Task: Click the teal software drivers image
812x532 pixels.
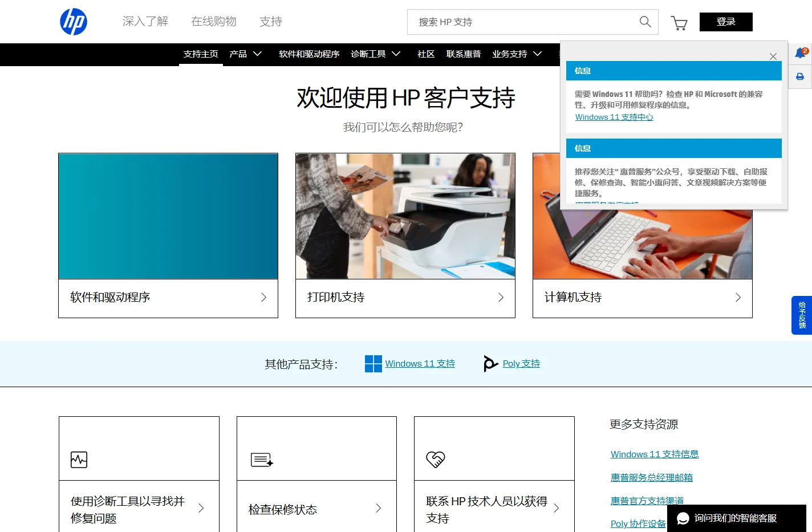Action: pos(168,216)
